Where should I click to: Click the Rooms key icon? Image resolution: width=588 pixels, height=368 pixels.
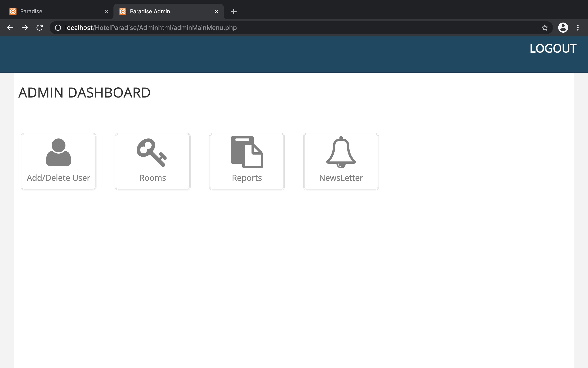coord(152,152)
